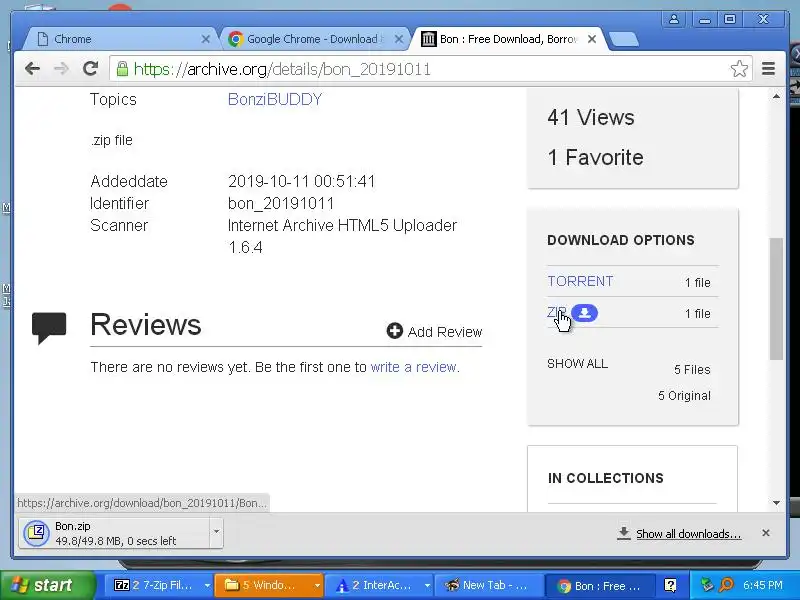Open Show all downloads link

(688, 534)
